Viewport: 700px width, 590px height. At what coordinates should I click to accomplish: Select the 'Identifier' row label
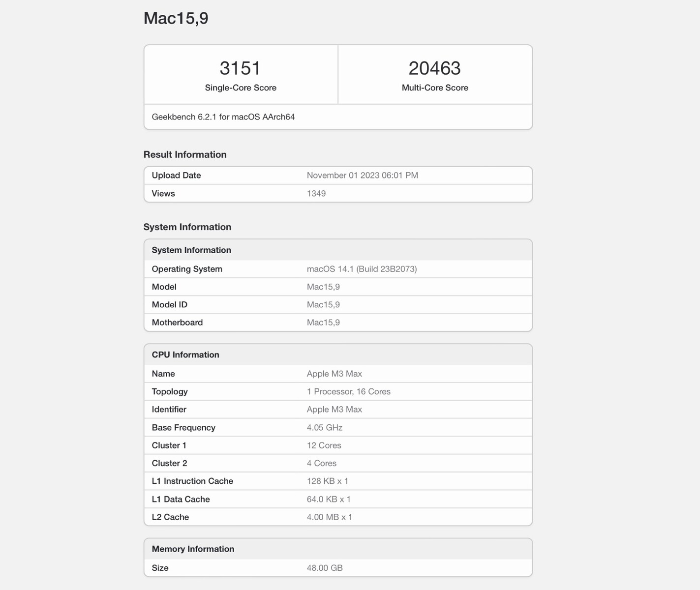click(169, 410)
